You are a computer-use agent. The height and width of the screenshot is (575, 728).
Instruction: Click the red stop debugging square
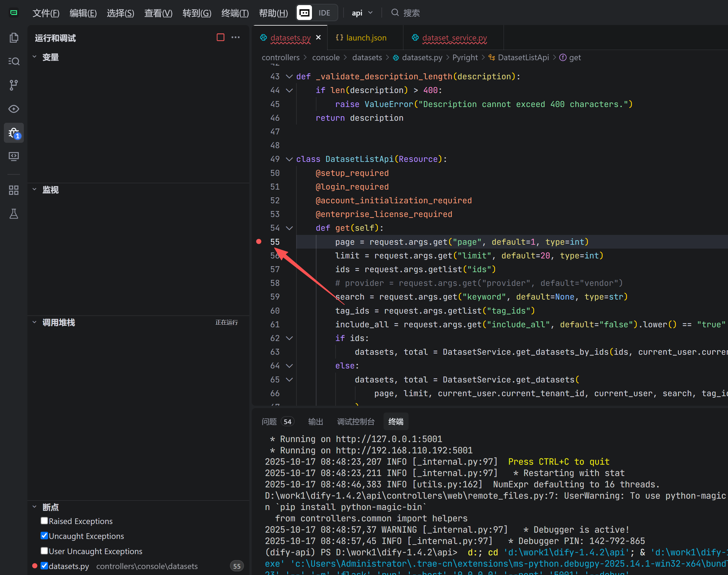pyautogui.click(x=220, y=37)
